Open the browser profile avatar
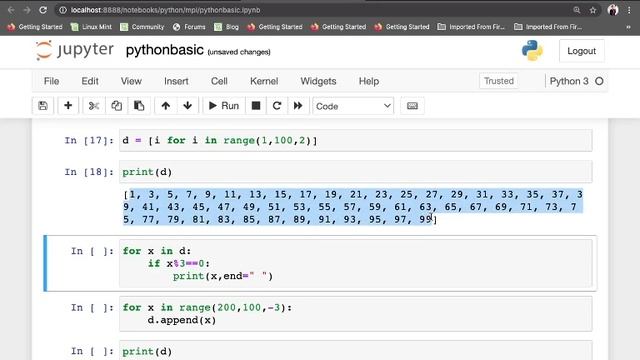Screen dimensions: 640x360 pyautogui.click(x=613, y=10)
